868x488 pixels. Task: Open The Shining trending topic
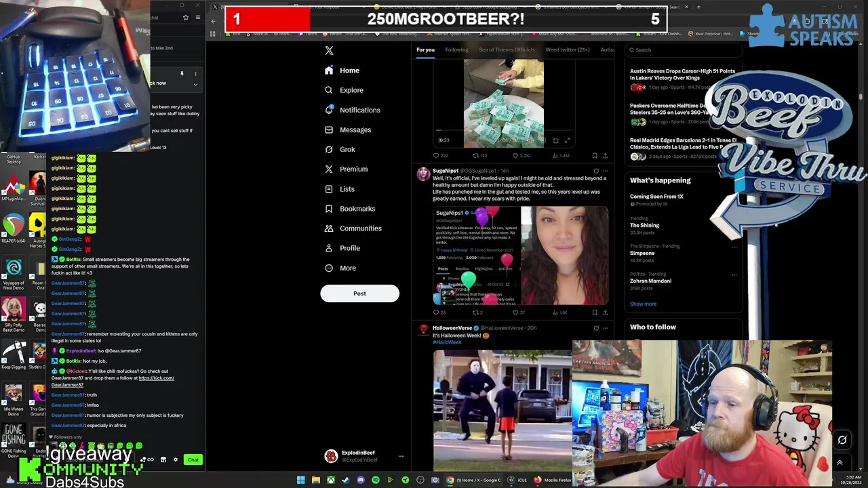coord(644,225)
